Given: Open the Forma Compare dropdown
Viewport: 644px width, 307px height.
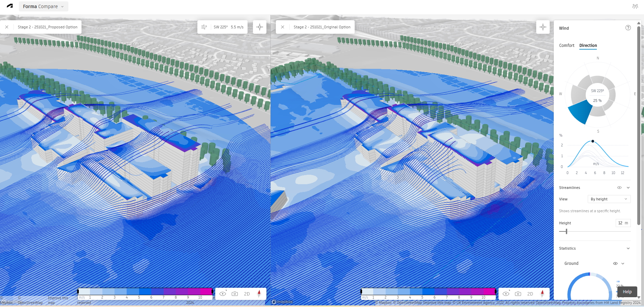Looking at the screenshot, I should point(43,6).
